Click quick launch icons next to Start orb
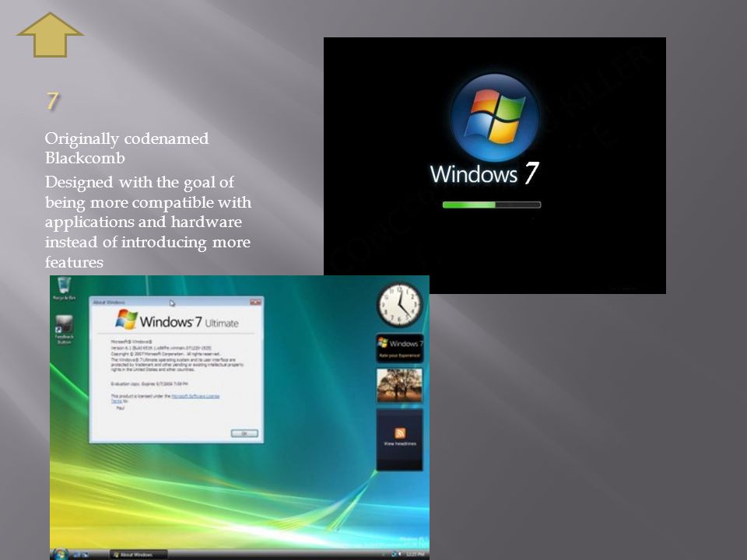 pyautogui.click(x=79, y=555)
